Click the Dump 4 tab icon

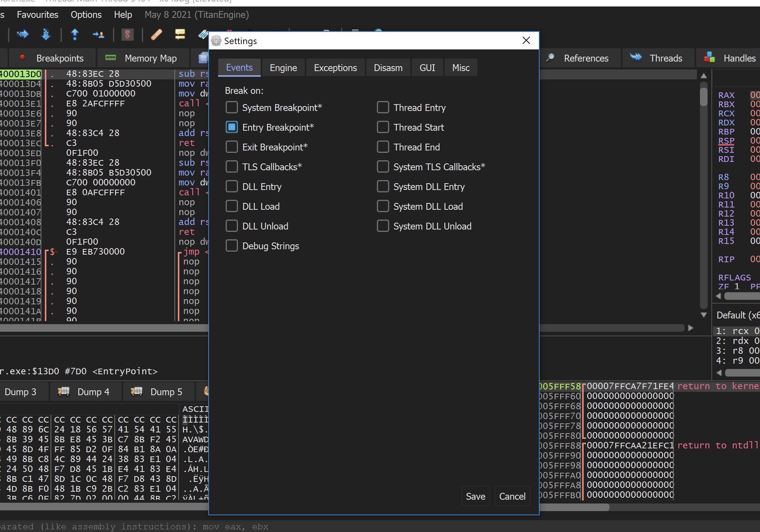63,391
